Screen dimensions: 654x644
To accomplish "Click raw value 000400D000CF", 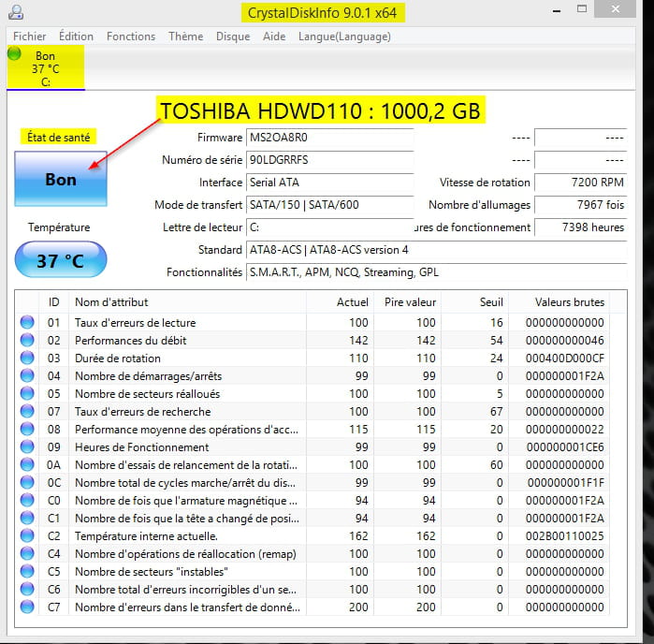I will tap(565, 359).
